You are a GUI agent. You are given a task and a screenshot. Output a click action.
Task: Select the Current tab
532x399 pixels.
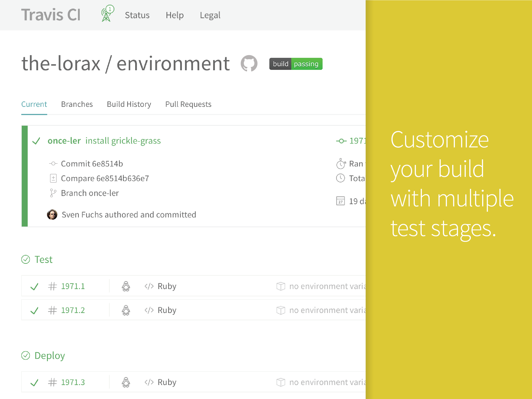pos(34,104)
